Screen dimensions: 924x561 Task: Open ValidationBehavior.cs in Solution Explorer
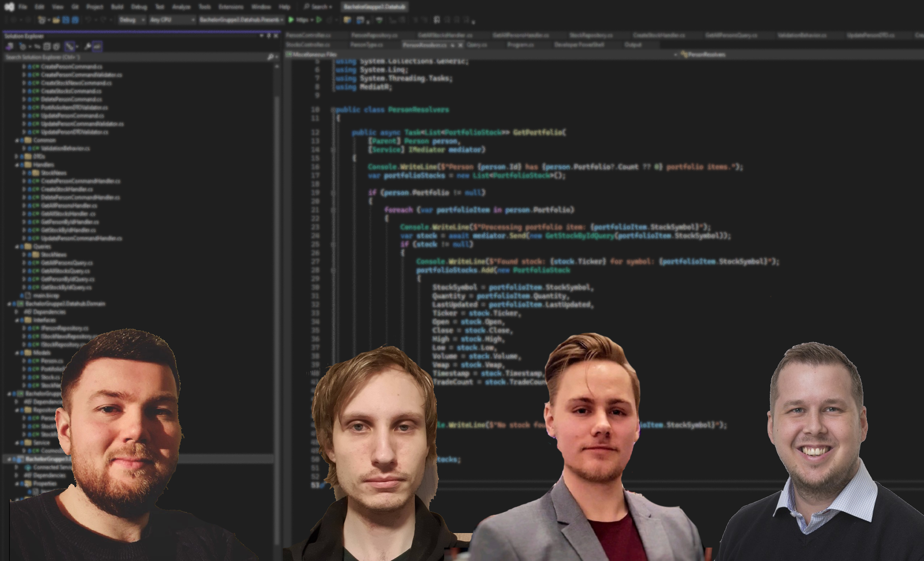[x=65, y=148]
